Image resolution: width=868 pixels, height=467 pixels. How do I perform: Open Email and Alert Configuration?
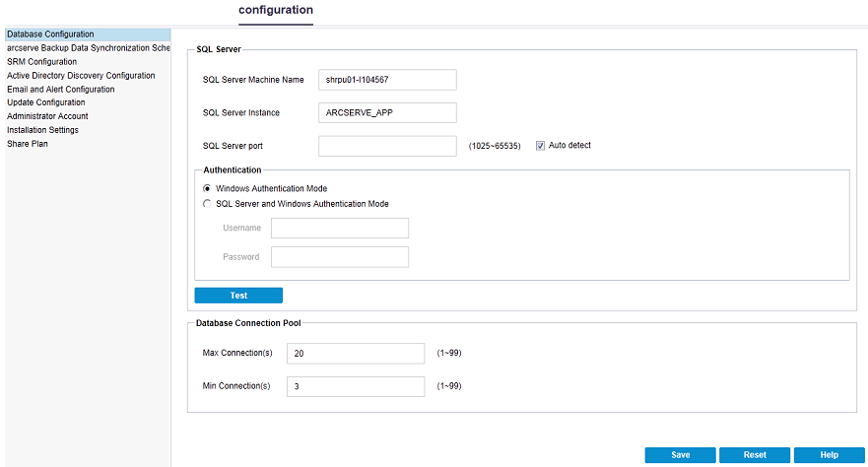pyautogui.click(x=60, y=90)
